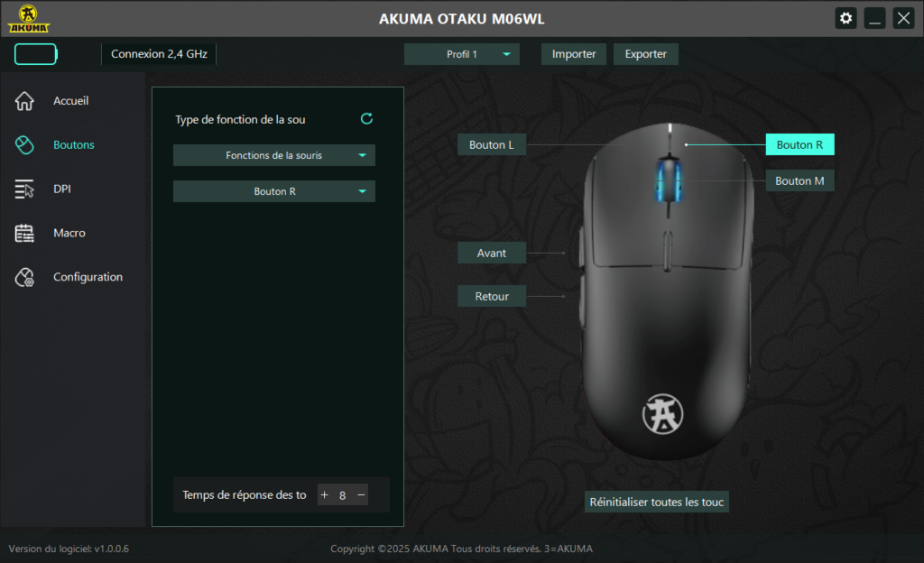
Task: Open the Configuration section
Action: pos(88,277)
